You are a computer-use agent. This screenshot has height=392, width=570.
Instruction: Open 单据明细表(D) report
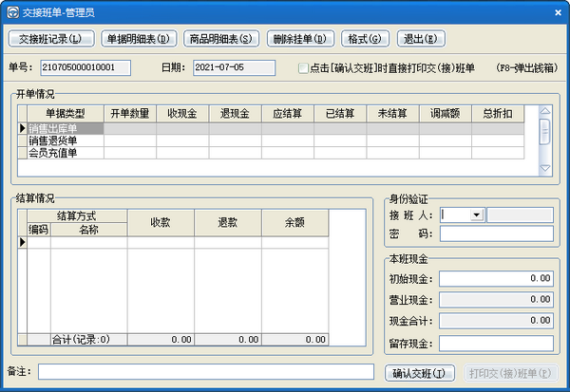(x=138, y=39)
